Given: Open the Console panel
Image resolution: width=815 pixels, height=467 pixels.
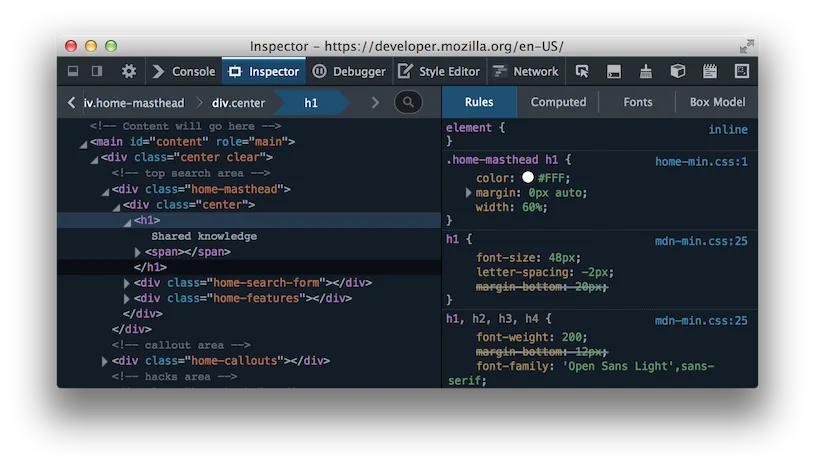Looking at the screenshot, I should 184,71.
